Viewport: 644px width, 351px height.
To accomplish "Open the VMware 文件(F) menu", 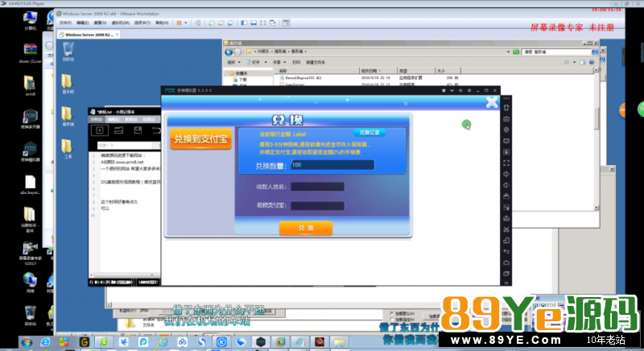I will click(65, 23).
